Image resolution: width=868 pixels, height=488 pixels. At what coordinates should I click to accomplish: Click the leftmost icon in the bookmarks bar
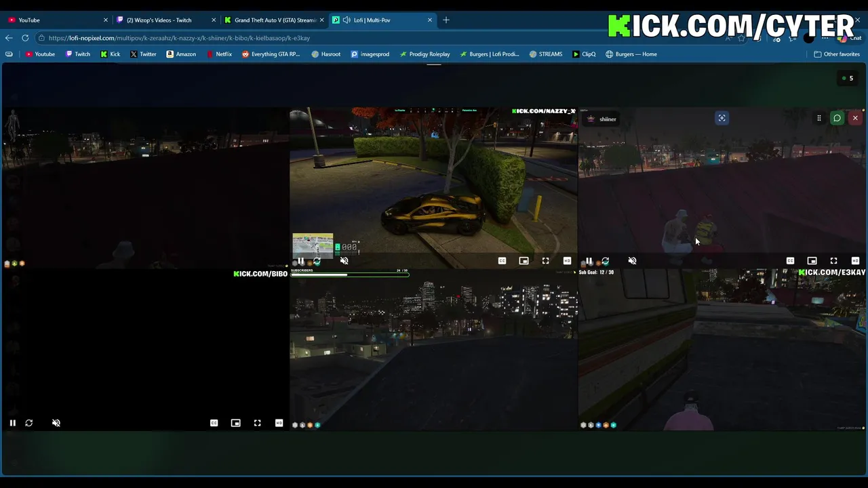point(9,54)
